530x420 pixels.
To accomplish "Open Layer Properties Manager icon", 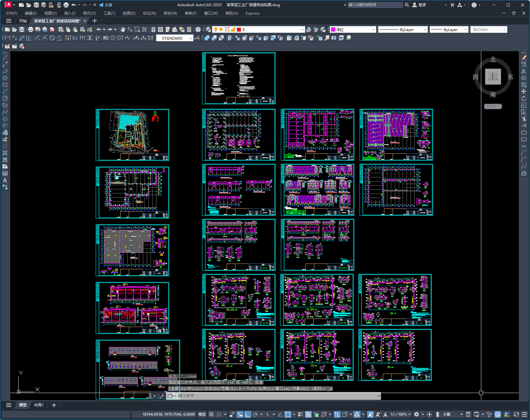I will tap(208, 29).
